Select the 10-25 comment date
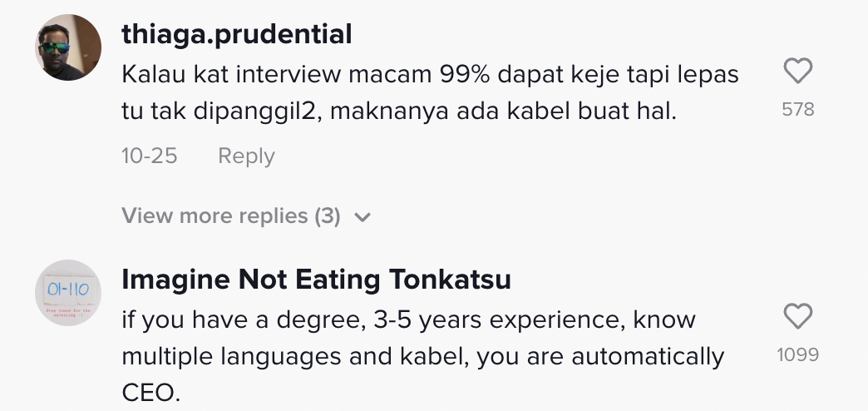The image size is (868, 411). (x=150, y=156)
